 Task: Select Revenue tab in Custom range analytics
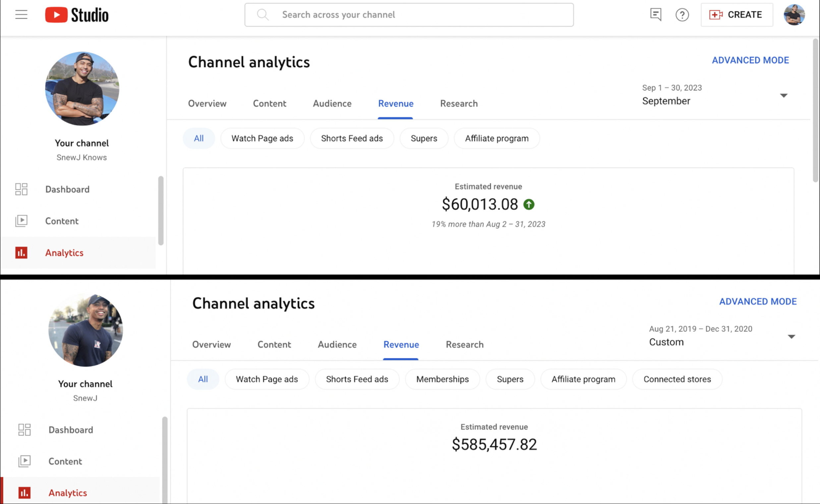click(401, 345)
